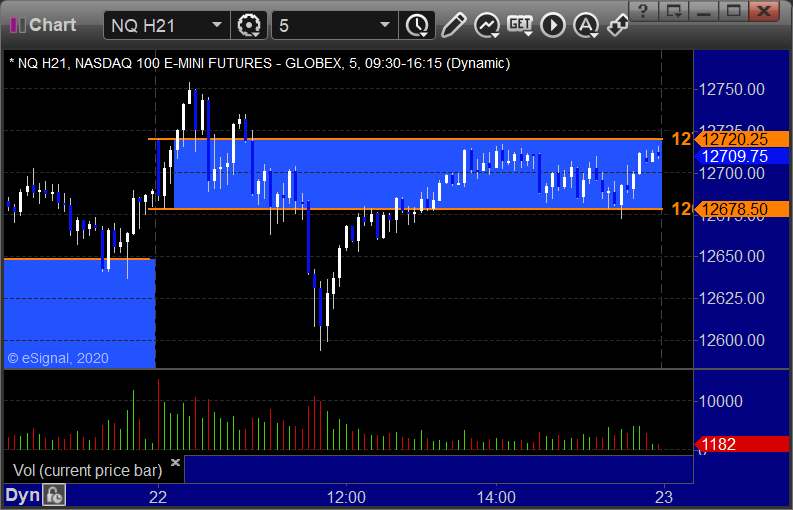Open the alerts circled A icon
This screenshot has width=793, height=510.
tap(586, 25)
